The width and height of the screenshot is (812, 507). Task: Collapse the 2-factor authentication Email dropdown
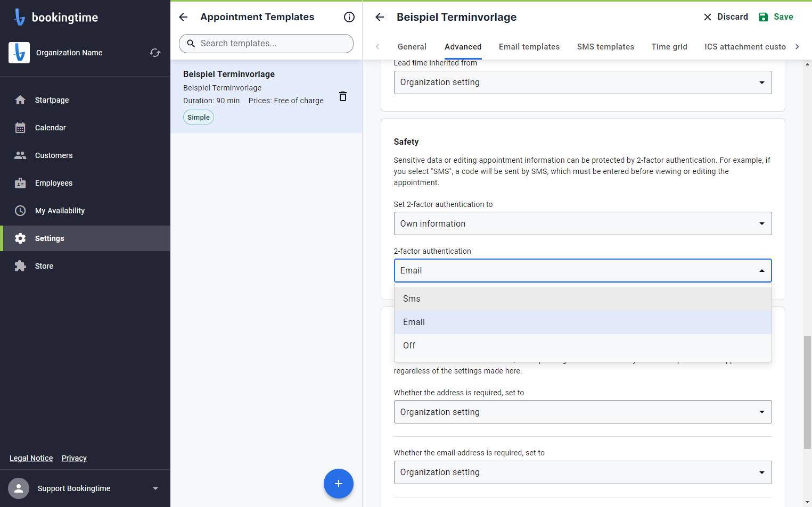point(583,270)
